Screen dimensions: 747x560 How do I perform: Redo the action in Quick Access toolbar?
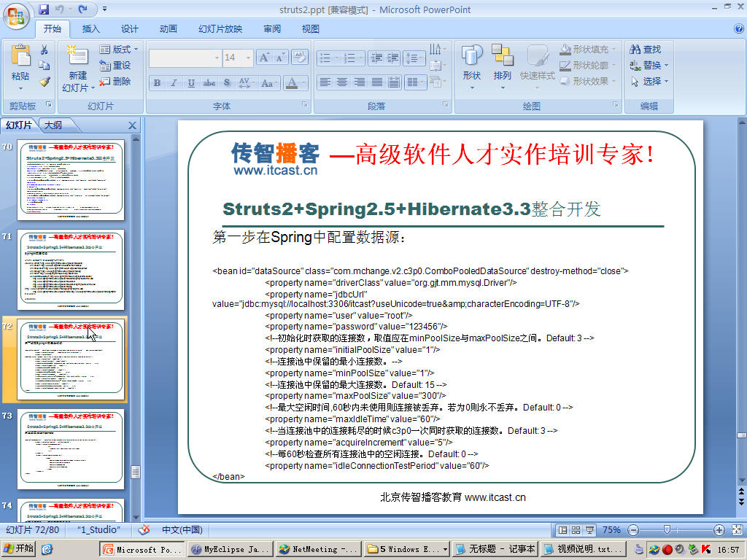click(83, 9)
